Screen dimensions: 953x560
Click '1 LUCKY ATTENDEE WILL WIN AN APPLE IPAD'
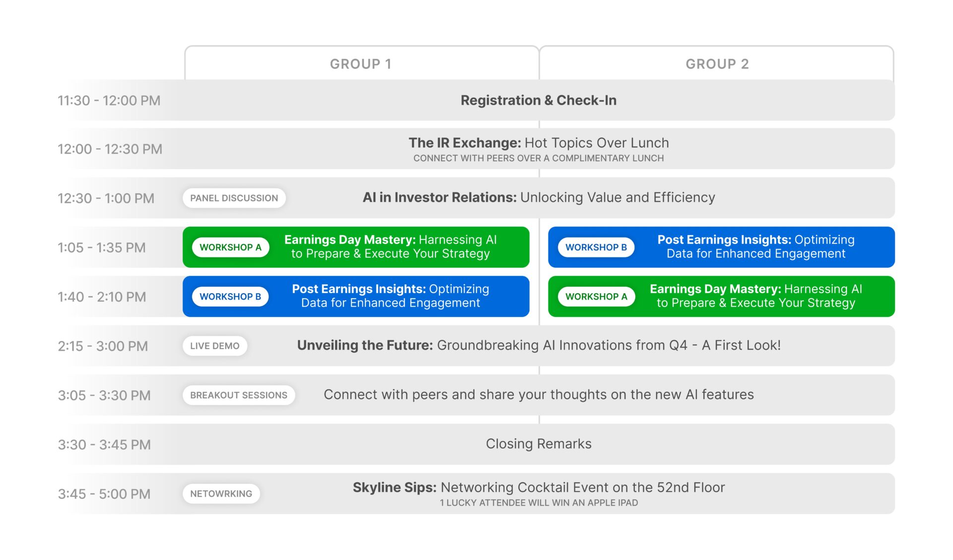[539, 503]
